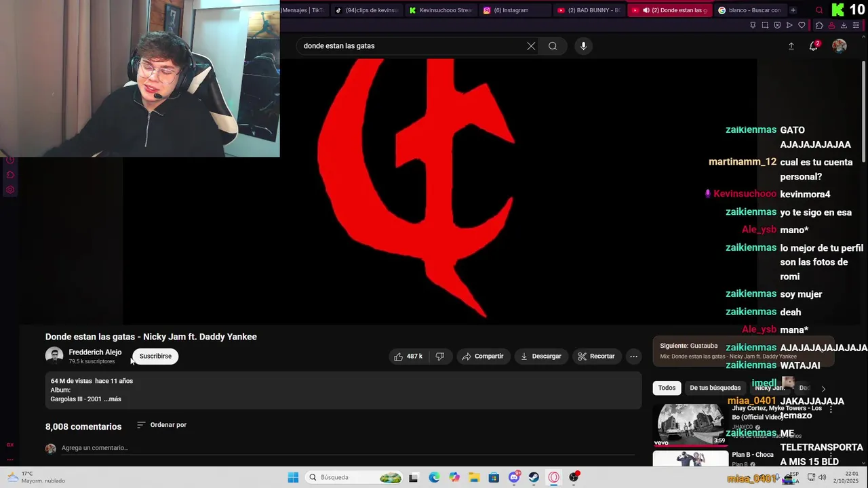Open Microsoft Store from taskbar
Screen dimensions: 868x488
pos(494,477)
